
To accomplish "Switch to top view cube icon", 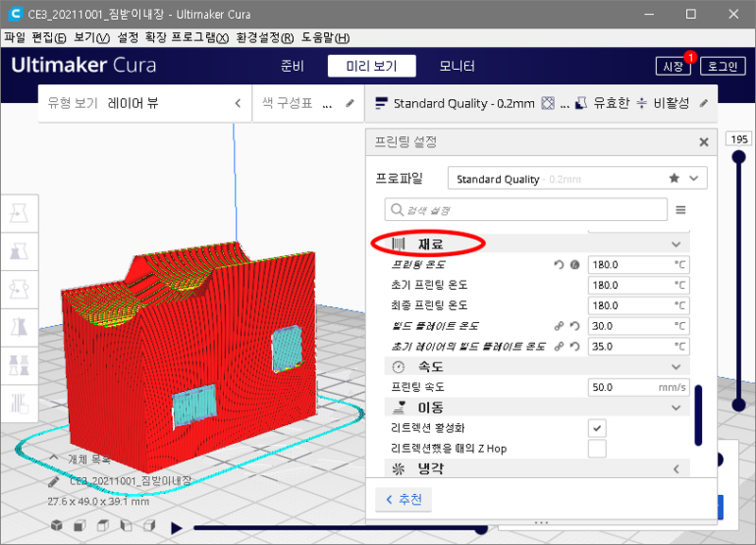I will (x=103, y=525).
